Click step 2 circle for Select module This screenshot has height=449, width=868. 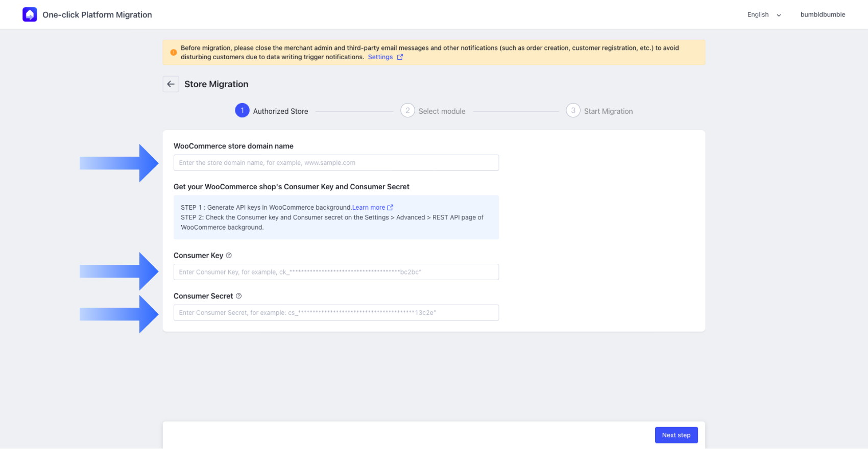407,111
